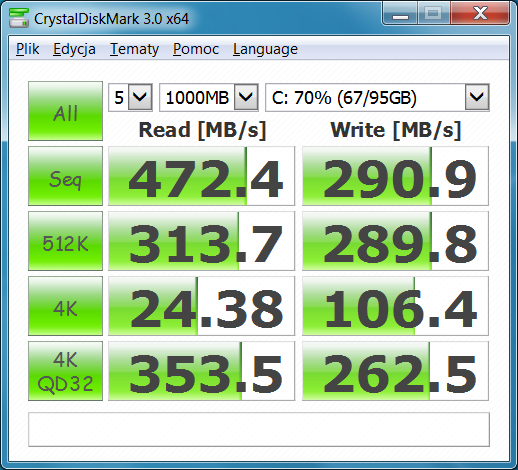
Task: Open the Plik menu
Action: click(28, 49)
